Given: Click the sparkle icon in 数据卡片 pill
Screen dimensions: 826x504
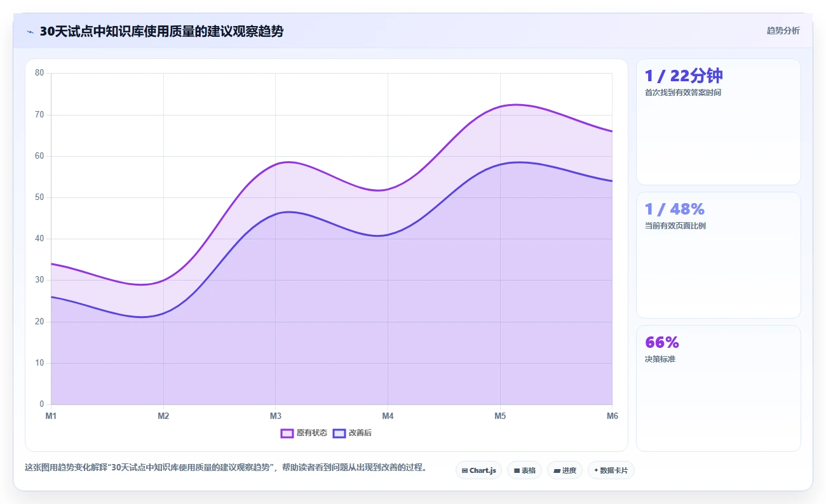Looking at the screenshot, I should 596,470.
